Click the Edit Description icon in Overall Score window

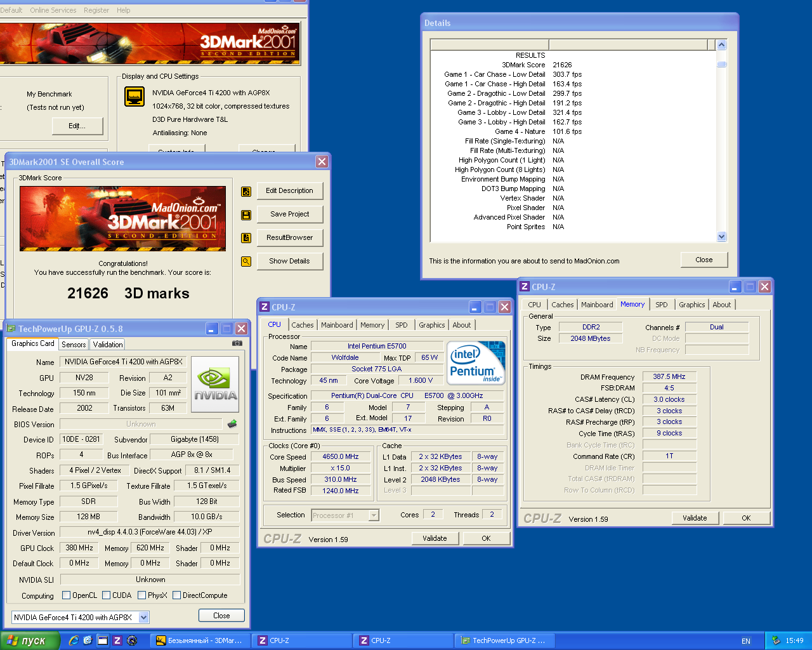pyautogui.click(x=246, y=191)
